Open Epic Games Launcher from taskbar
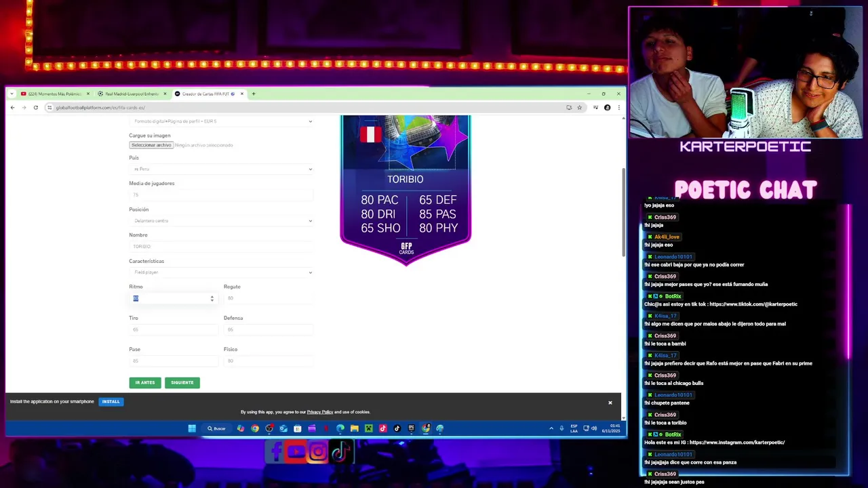Screen dimensions: 868x488 click(x=412, y=428)
